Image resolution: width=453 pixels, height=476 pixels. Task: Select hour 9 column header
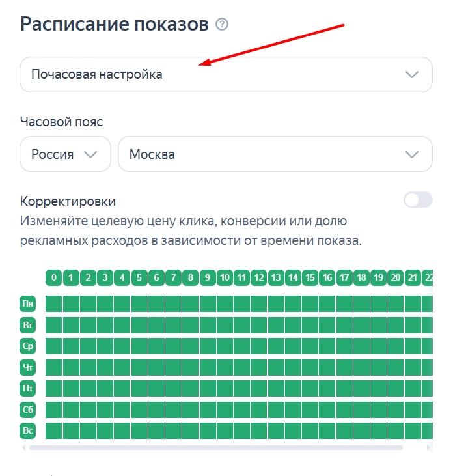point(208,278)
